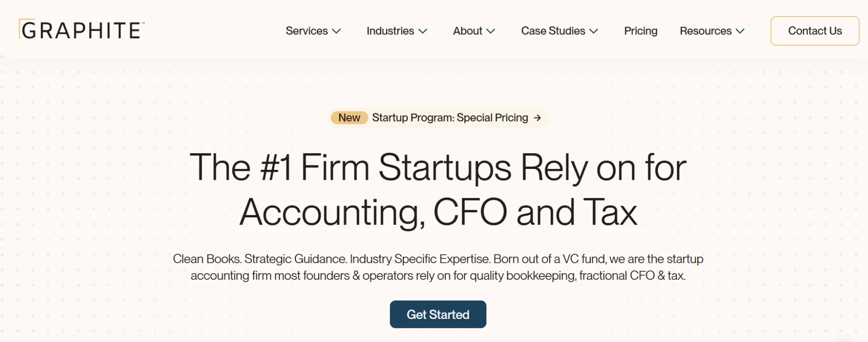868x342 pixels.
Task: Click the headline line "The #1 Firm Startups Rely on for"
Action: pos(438,168)
